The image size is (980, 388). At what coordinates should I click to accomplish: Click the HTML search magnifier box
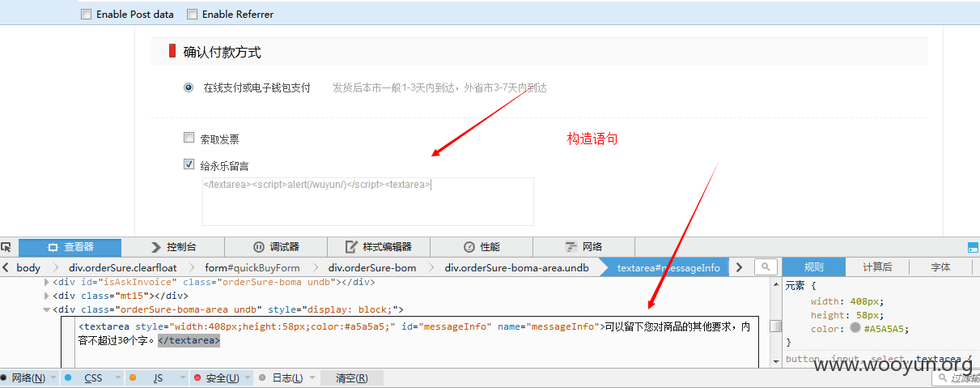tap(766, 267)
